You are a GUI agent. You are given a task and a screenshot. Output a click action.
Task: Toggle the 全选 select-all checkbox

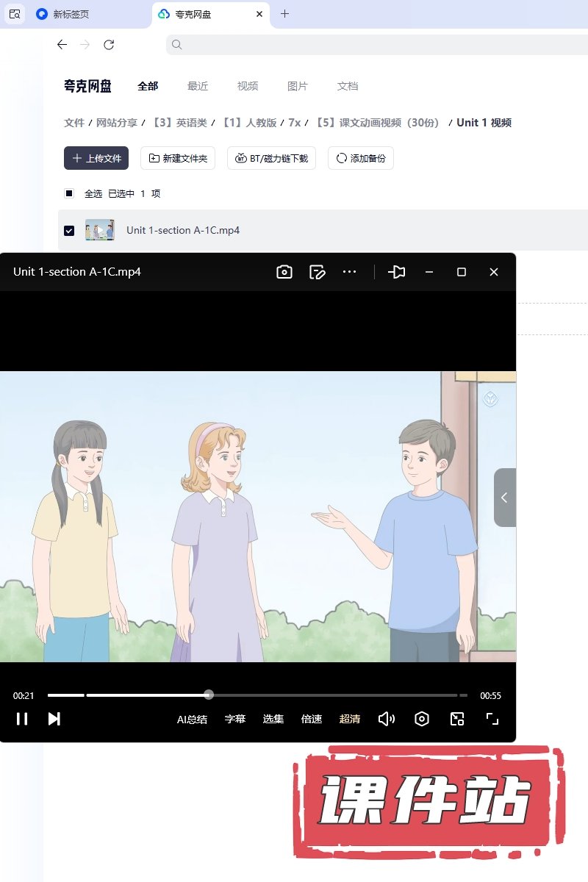[x=69, y=194]
